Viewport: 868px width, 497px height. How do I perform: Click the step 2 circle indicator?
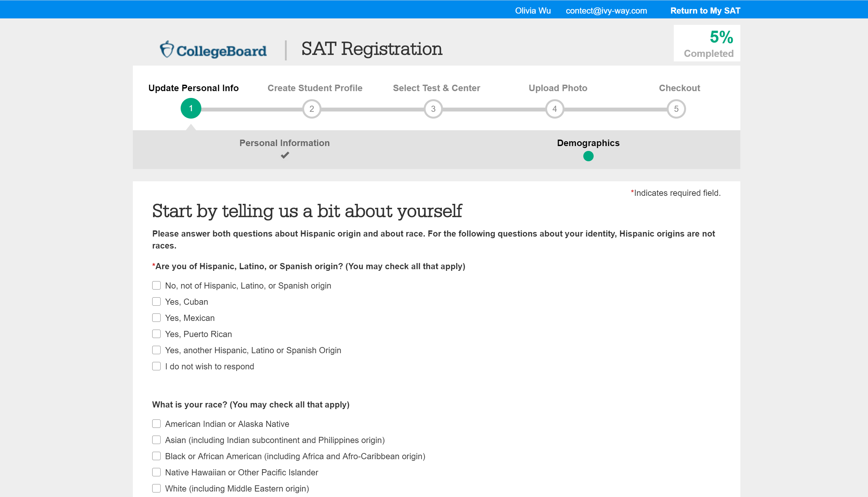click(x=312, y=109)
